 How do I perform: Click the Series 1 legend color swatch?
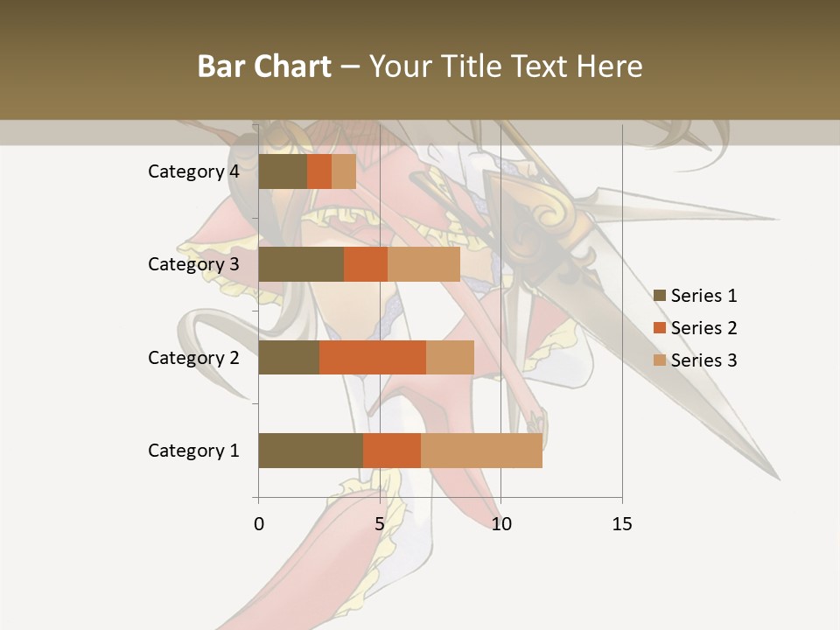click(x=660, y=295)
